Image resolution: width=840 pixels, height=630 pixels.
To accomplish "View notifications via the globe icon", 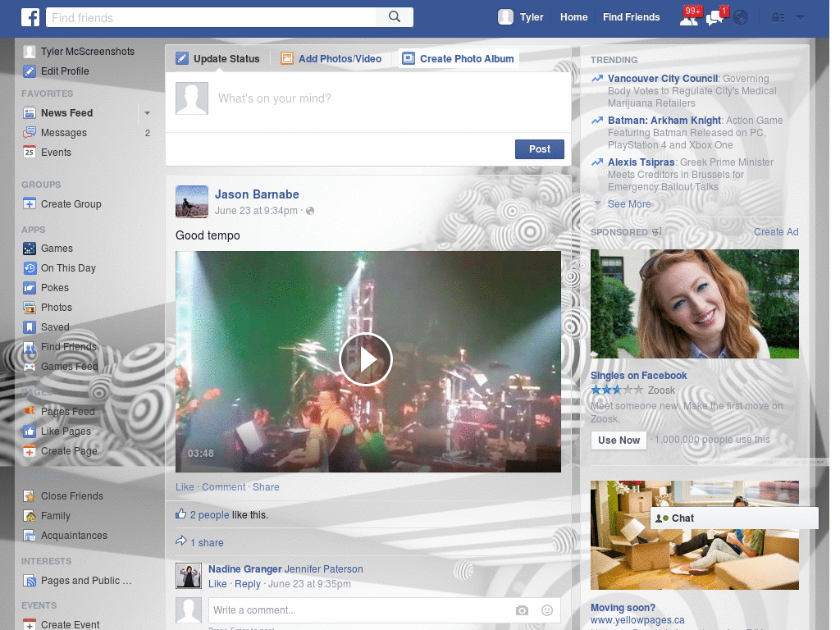I will 739,16.
